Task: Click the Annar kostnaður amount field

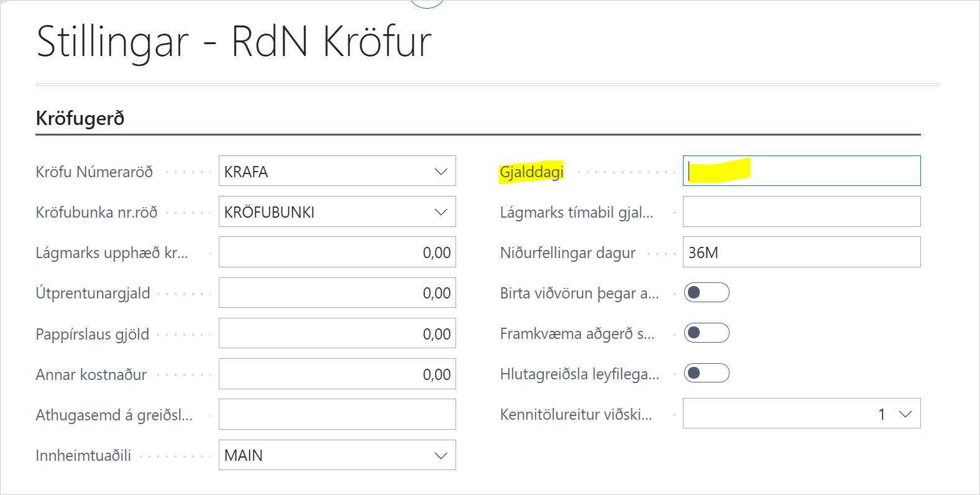Action: pos(337,374)
